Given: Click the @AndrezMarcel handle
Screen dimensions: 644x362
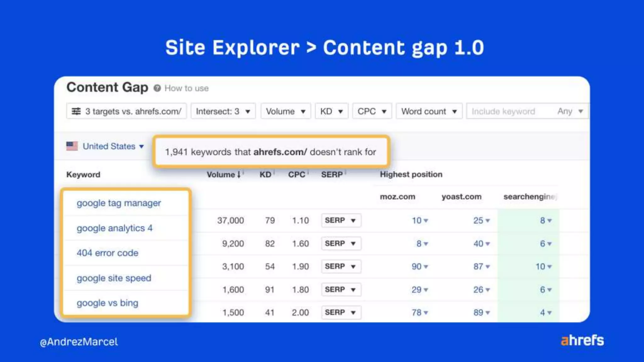Looking at the screenshot, I should (79, 342).
